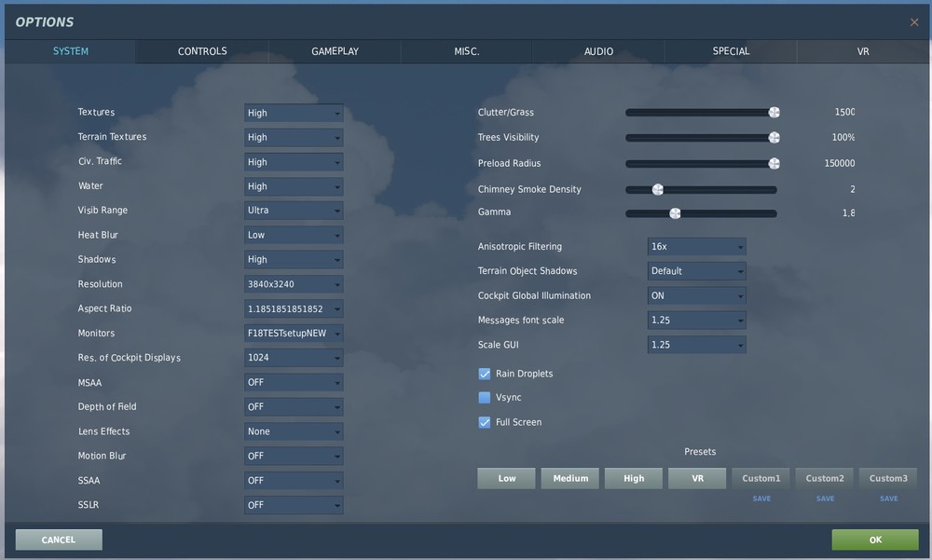Image resolution: width=932 pixels, height=560 pixels.
Task: Open the Heat Blur dropdown
Action: click(294, 235)
